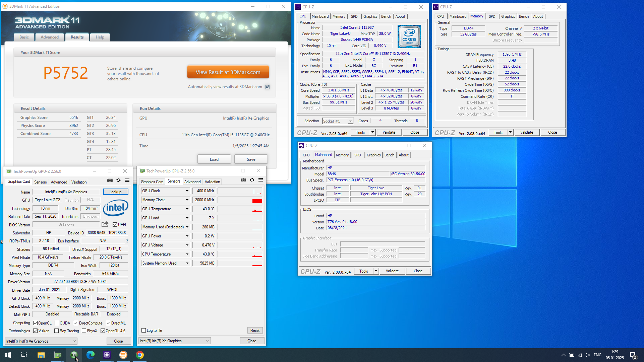Screen dimensions: 644x362
Task: Open notification center icon
Action: [x=633, y=355]
